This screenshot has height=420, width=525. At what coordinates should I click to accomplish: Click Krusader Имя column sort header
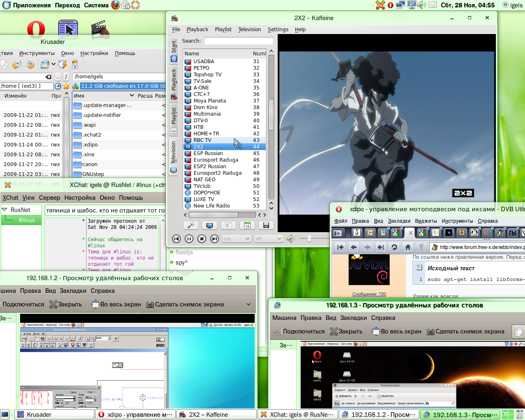104,96
